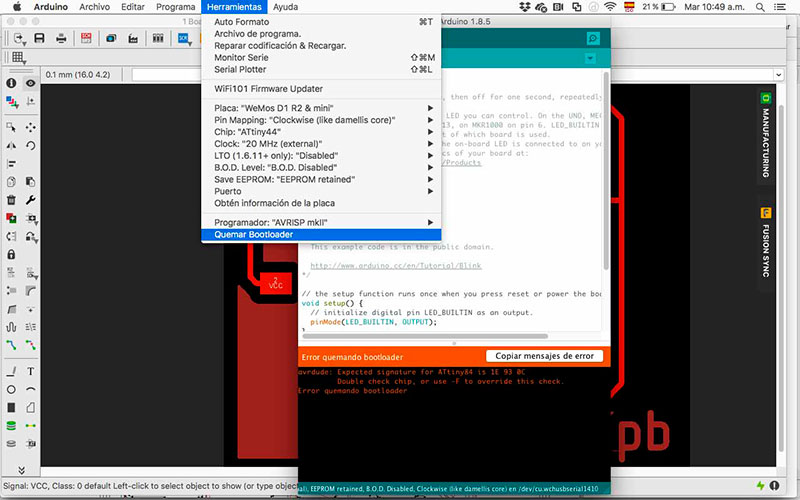Click the Save icon in Eagle toolbar

39,38
